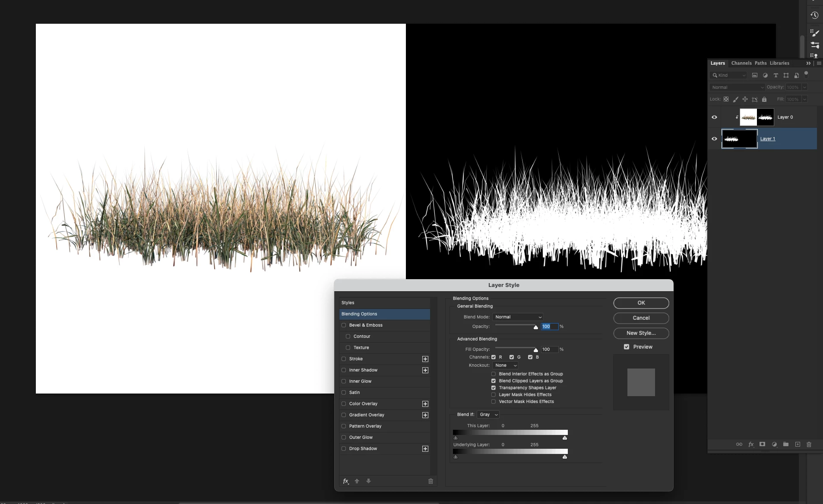This screenshot has height=504, width=823.
Task: Delete effect in Layer Style dialog
Action: coord(430,481)
